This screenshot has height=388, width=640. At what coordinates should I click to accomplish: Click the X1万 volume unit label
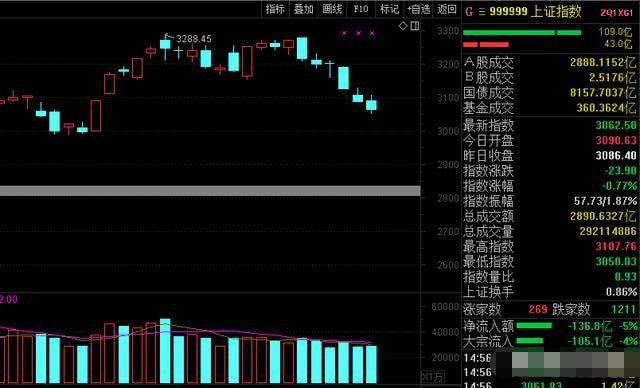pos(433,377)
